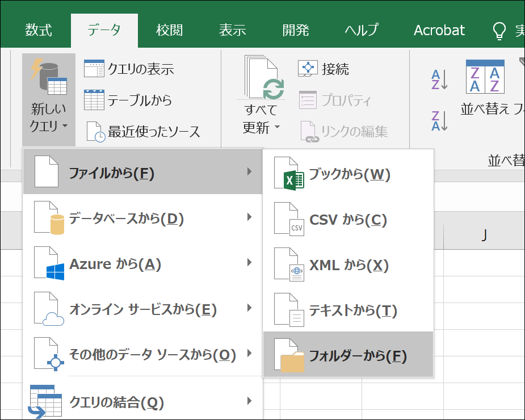
Task: Click the クエリの表示 window icon
Action: pos(94,69)
